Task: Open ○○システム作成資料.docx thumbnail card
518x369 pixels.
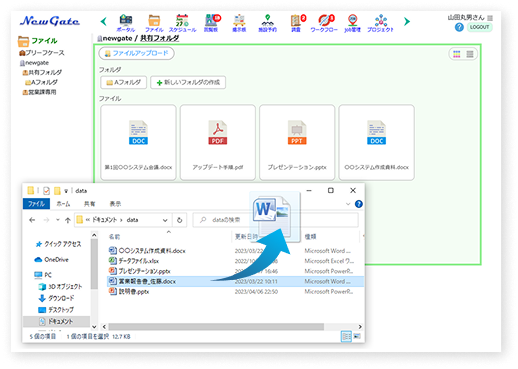Action: click(x=377, y=143)
